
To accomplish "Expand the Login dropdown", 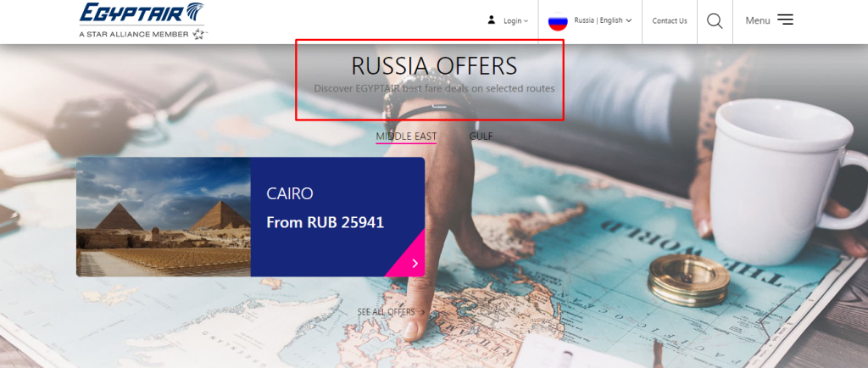I will (x=515, y=21).
